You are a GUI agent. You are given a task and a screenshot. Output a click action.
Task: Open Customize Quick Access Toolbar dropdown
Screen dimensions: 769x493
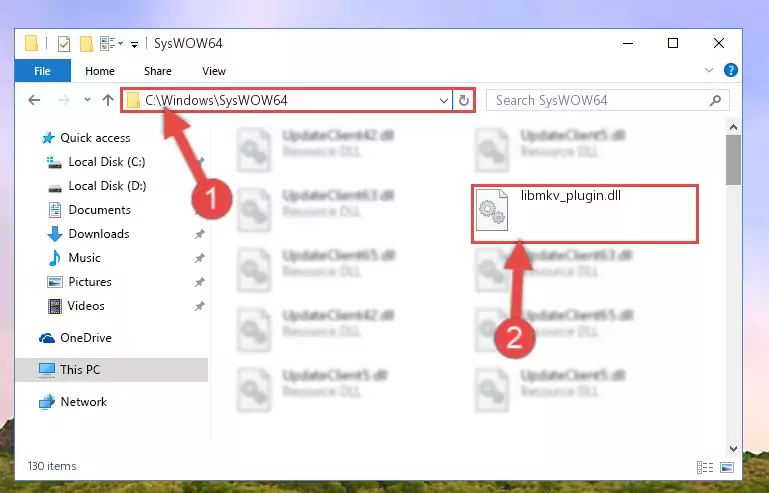[134, 45]
